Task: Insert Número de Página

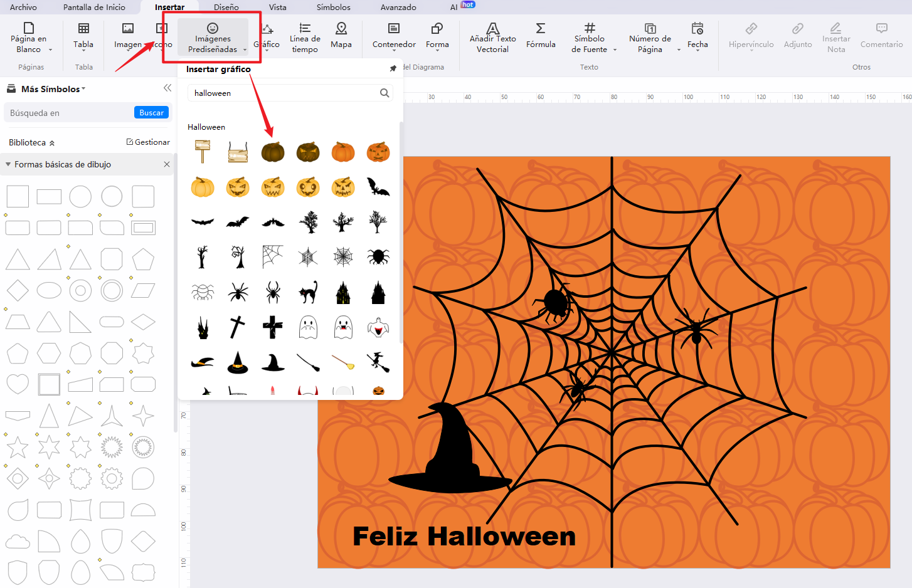Action: (x=649, y=38)
